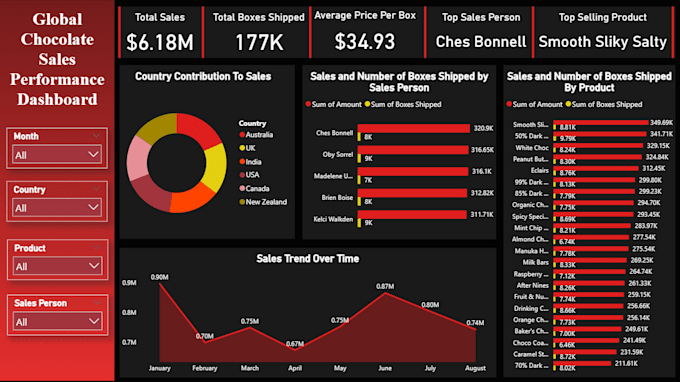Select the India legend marker in donut chart
The width and height of the screenshot is (680, 382).
pyautogui.click(x=242, y=162)
